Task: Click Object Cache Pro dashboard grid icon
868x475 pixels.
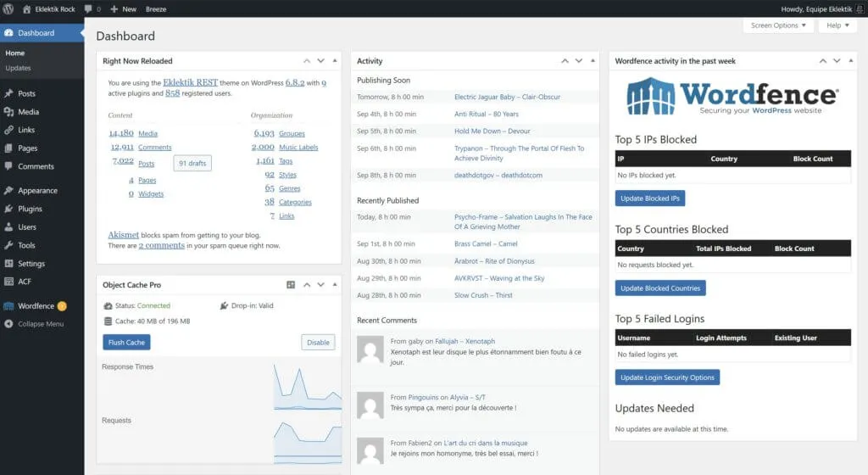Action: [x=291, y=284]
